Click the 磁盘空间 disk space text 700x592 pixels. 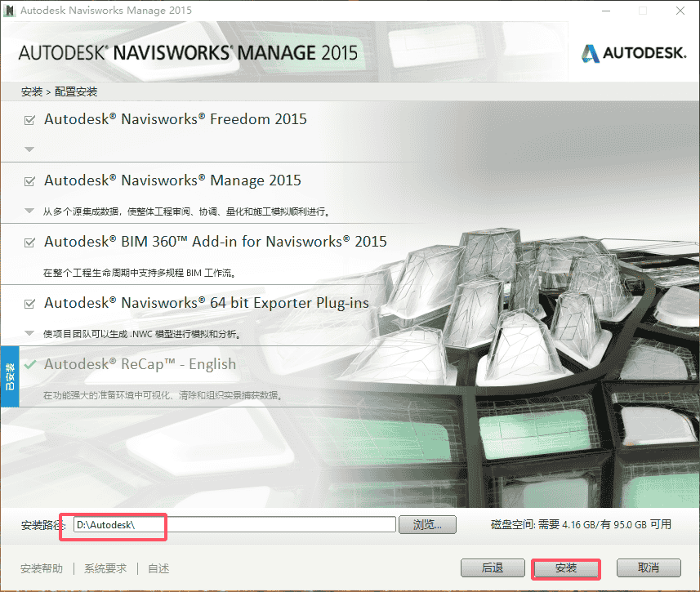[x=581, y=524]
